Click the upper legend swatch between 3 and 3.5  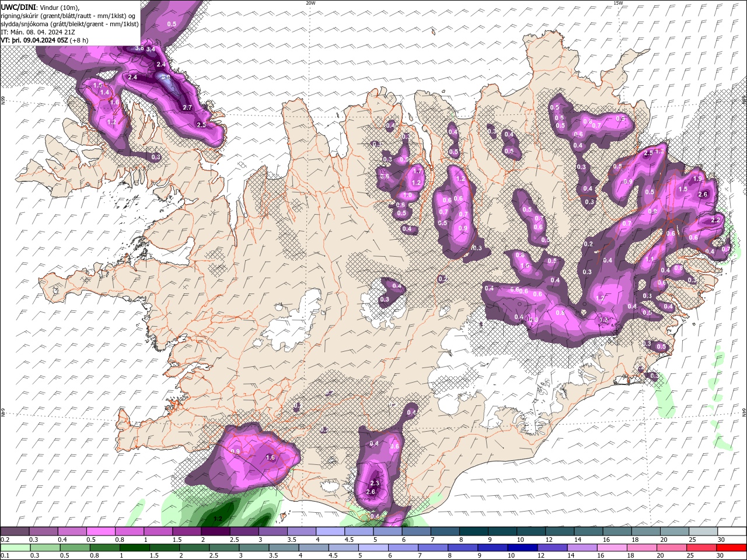(x=273, y=531)
